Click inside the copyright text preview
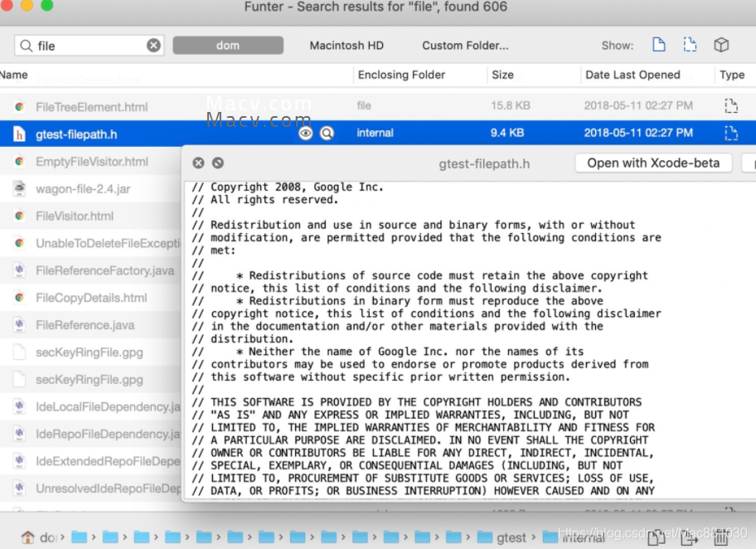 [470, 340]
